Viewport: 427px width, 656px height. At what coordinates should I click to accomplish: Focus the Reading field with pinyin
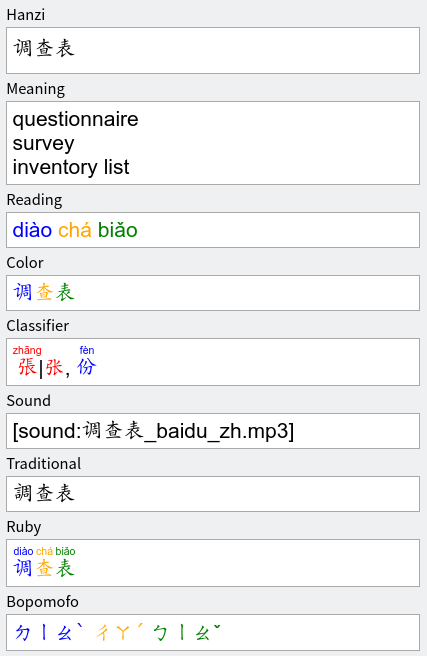[x=213, y=230]
